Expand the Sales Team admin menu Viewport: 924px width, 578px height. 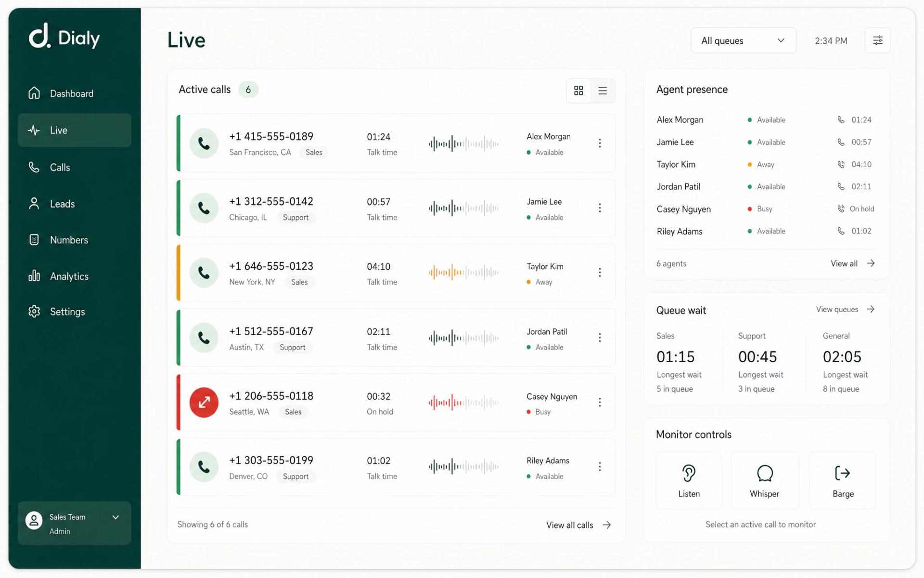coord(75,523)
